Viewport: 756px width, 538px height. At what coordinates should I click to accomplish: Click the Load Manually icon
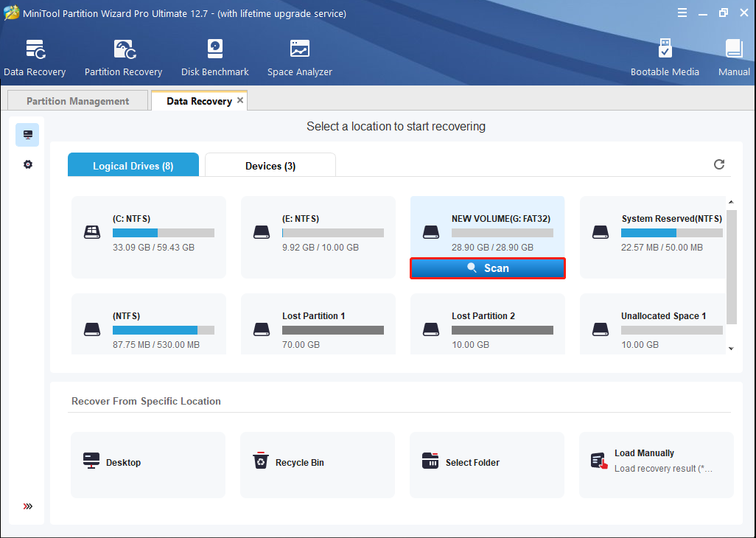pos(599,461)
